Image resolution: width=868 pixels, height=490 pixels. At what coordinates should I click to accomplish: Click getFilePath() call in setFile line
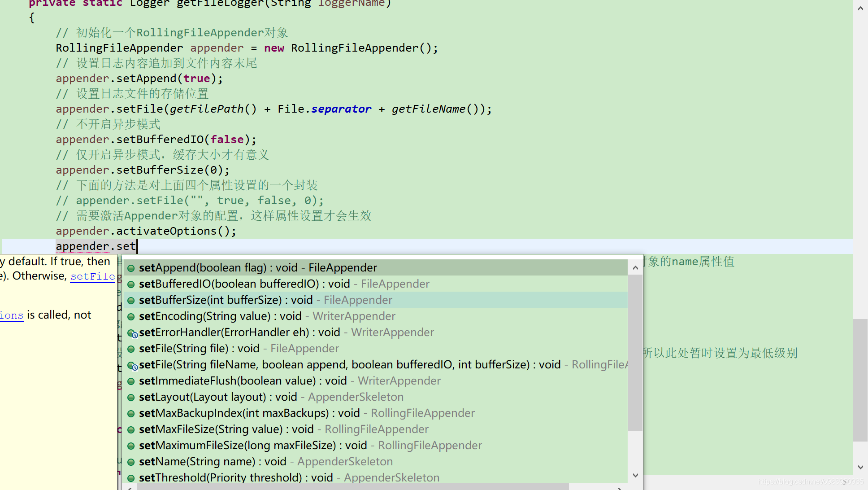click(213, 109)
